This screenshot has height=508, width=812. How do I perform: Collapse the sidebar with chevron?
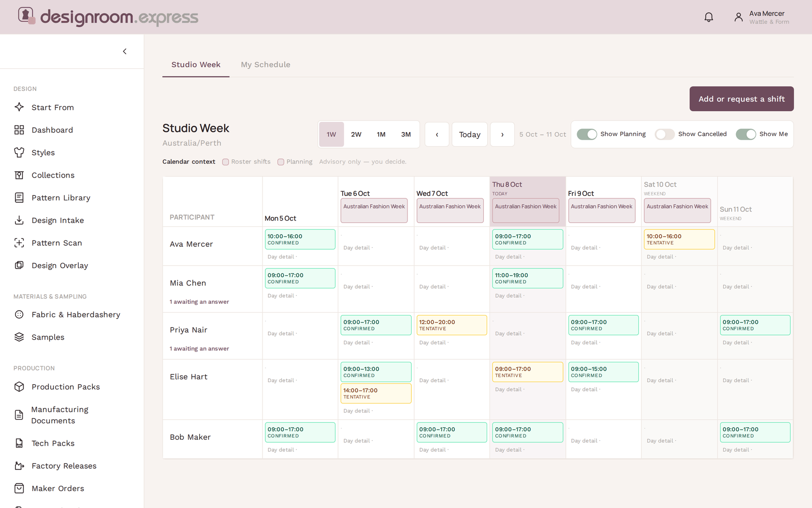coord(125,51)
